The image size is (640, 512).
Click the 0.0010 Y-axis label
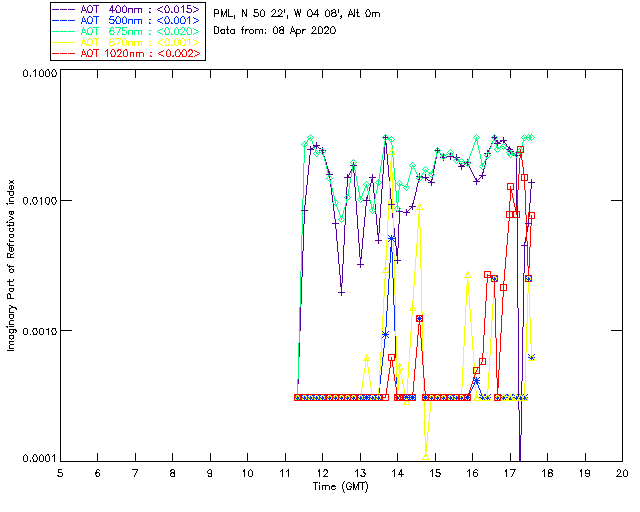[x=39, y=331]
